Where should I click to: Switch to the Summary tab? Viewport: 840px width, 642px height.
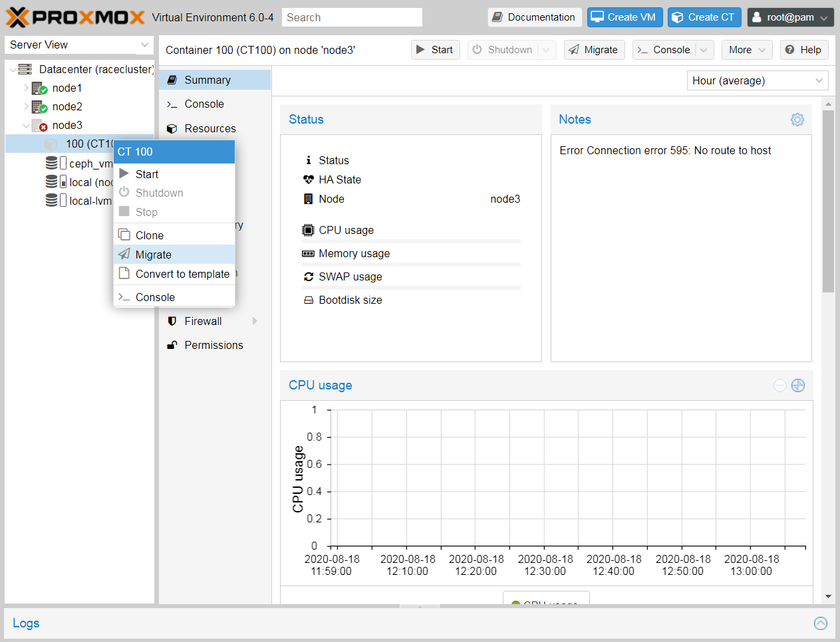point(215,80)
